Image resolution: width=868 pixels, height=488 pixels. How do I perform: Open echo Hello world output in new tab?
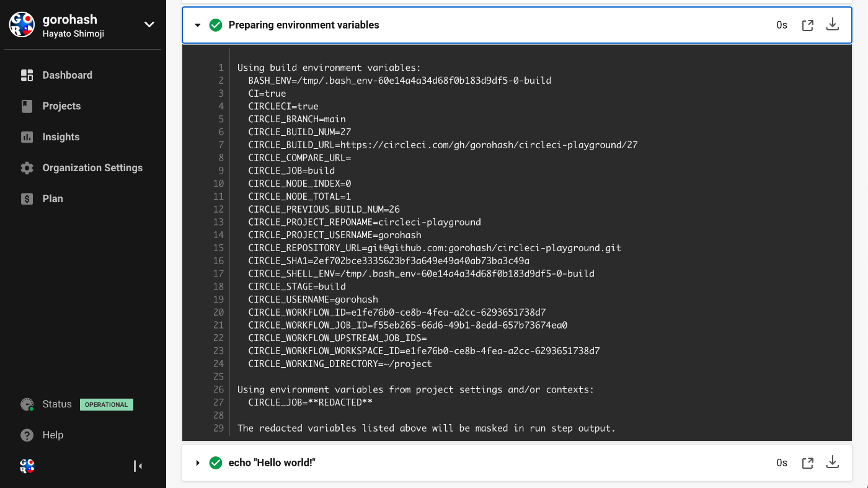click(807, 463)
